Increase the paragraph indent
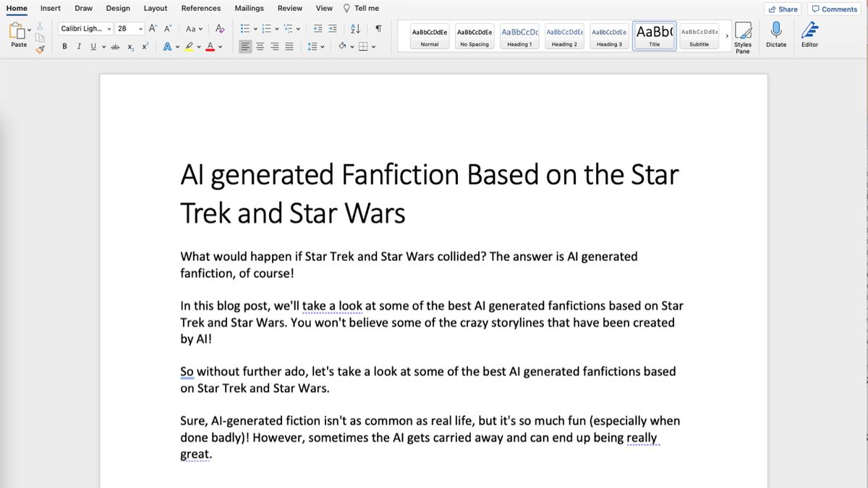 point(332,28)
